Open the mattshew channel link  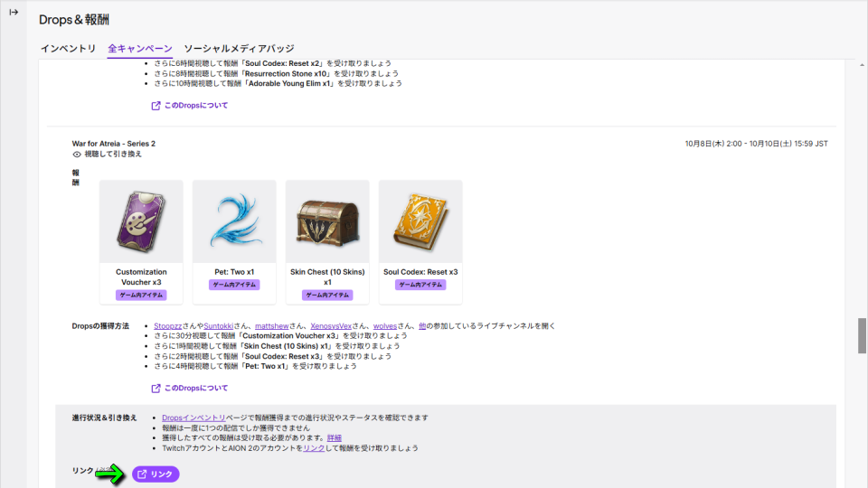tap(272, 326)
